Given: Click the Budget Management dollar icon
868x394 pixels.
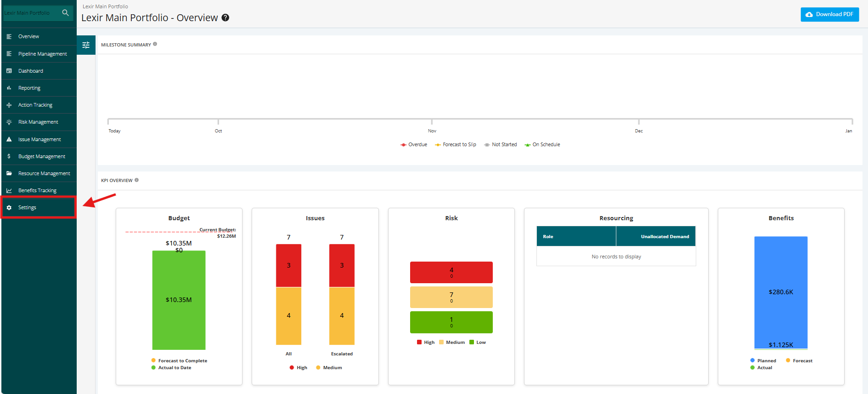Looking at the screenshot, I should [x=9, y=156].
